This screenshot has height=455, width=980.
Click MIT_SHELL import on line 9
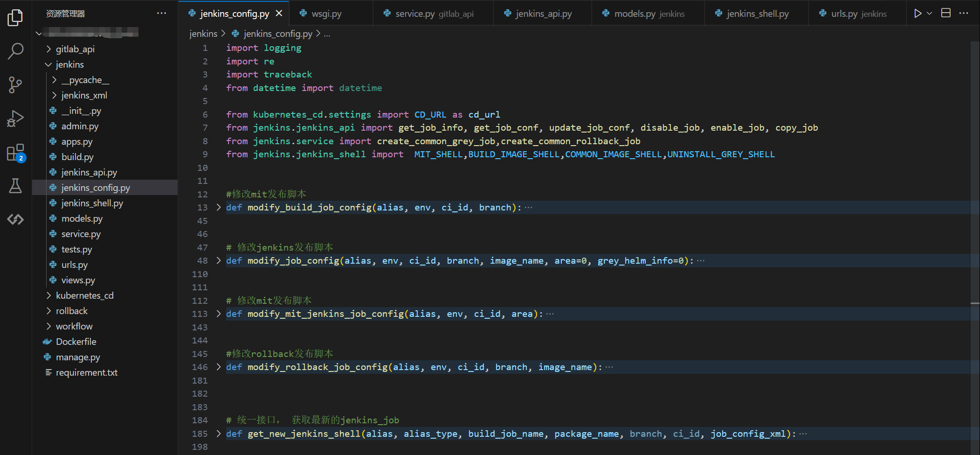point(438,154)
